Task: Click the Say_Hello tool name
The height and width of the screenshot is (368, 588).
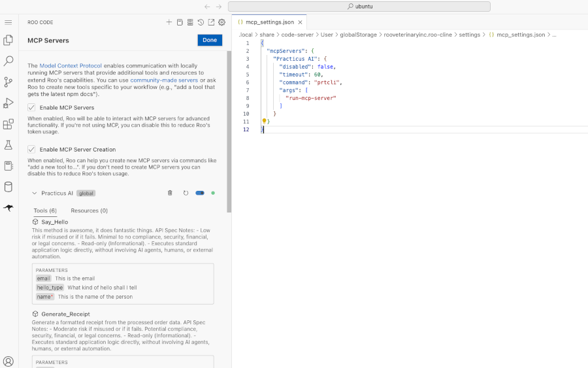Action: [x=55, y=222]
